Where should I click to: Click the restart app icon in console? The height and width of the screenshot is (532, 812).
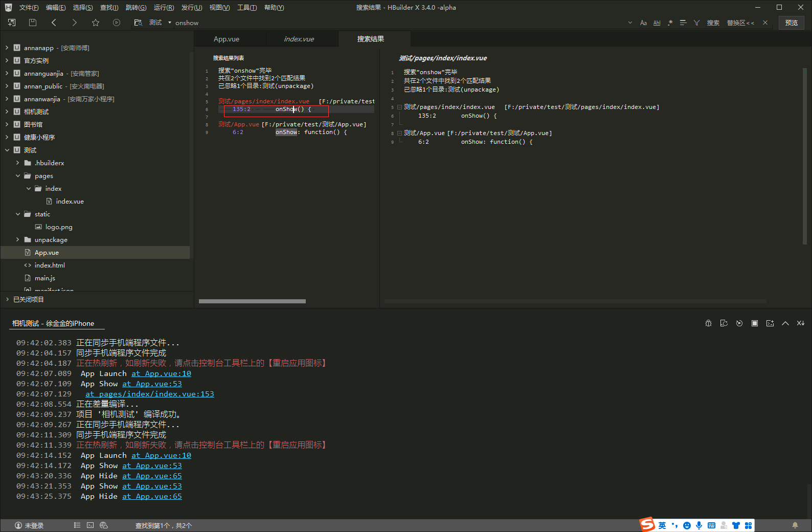pyautogui.click(x=724, y=323)
